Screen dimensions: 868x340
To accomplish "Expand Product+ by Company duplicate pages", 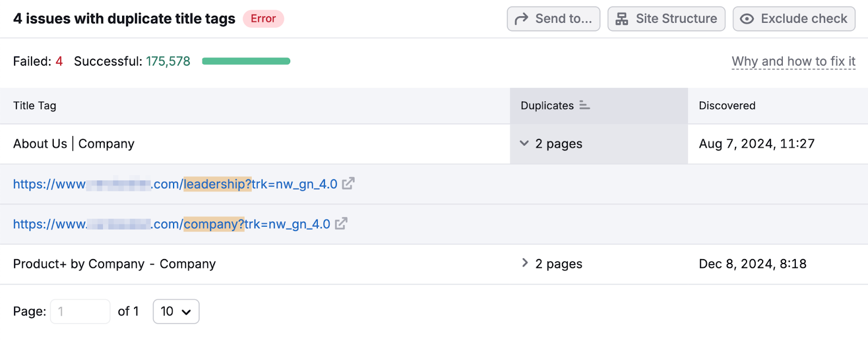I will click(524, 263).
